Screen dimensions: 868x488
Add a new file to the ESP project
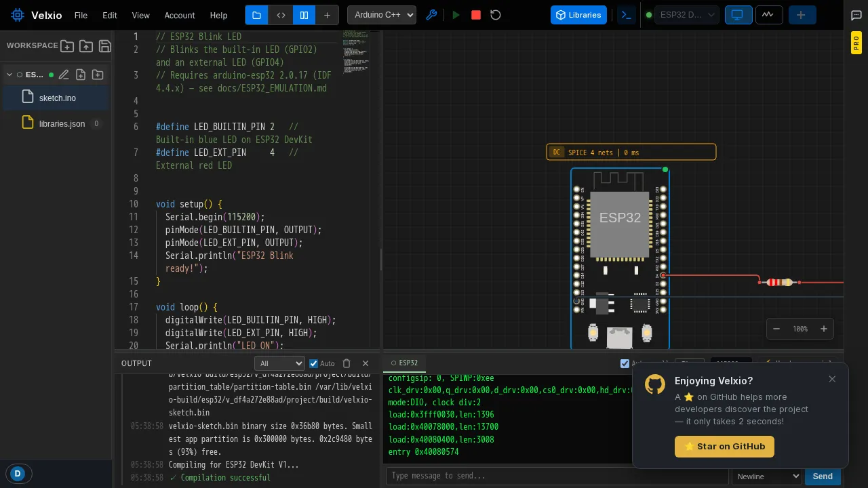click(81, 75)
